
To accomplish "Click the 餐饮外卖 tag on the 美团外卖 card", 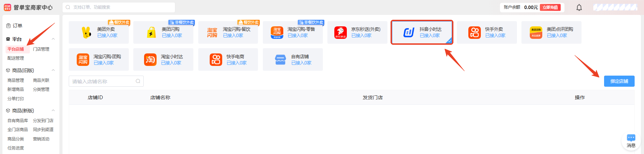I will 119,22.
